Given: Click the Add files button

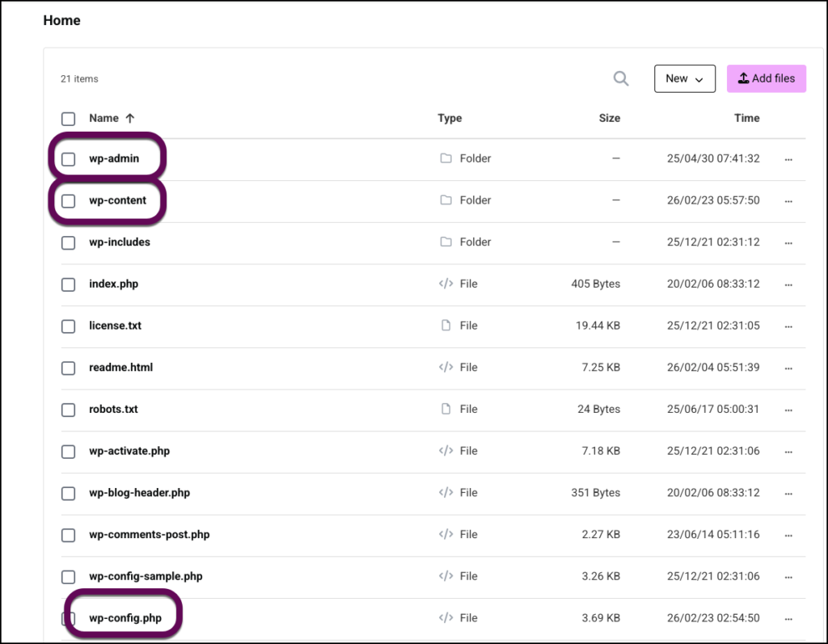Looking at the screenshot, I should pos(767,78).
